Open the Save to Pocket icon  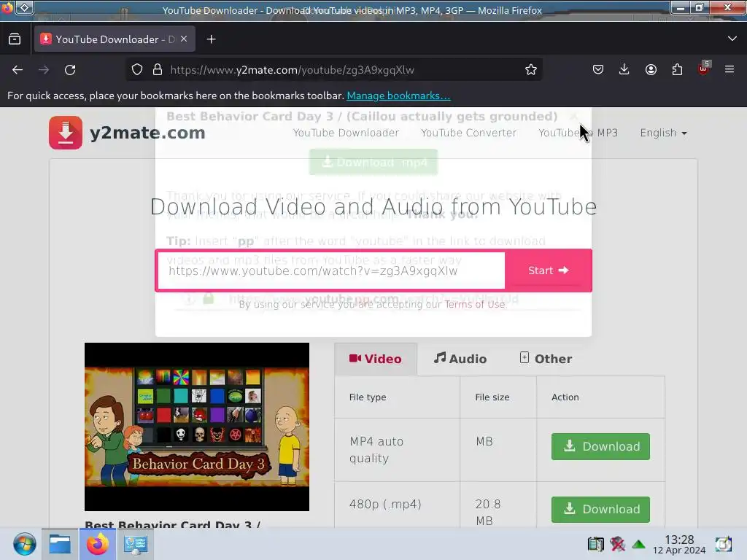(x=598, y=70)
